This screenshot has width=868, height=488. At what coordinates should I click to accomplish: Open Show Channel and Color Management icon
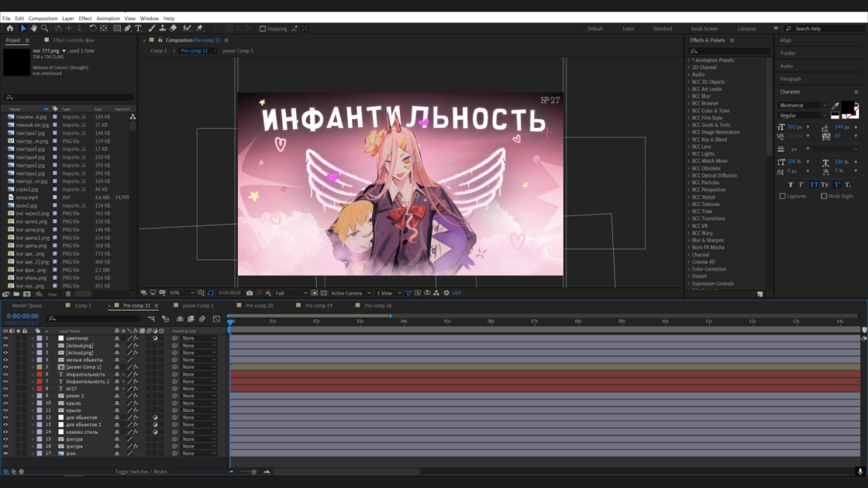coord(268,293)
